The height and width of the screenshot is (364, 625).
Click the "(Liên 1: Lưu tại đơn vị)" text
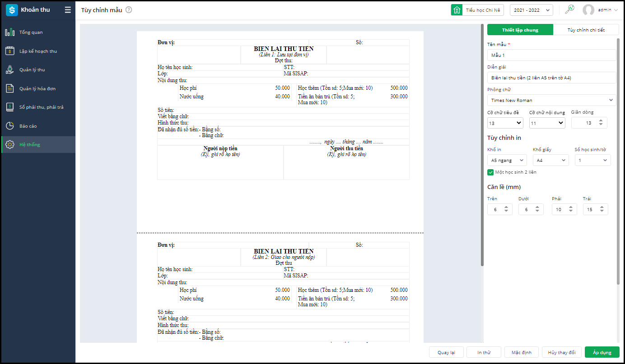point(284,55)
